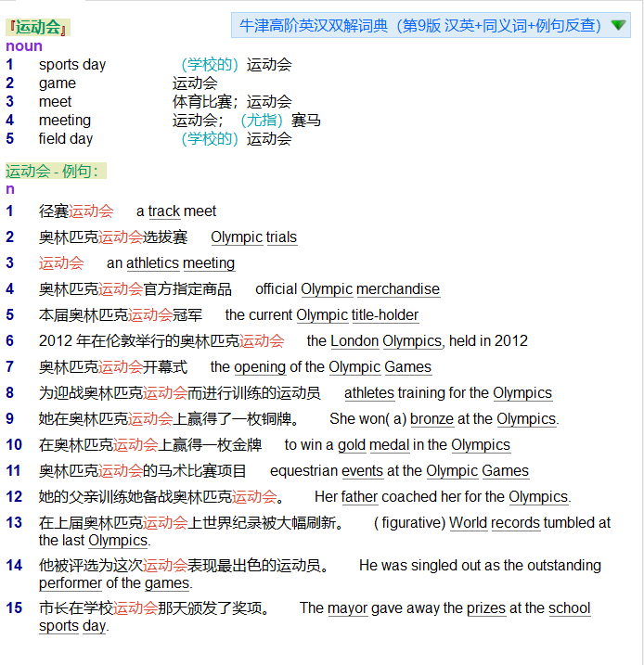Viewport: 644px width, 665px height.
Task: Click 'school' in example 15
Action: tap(570, 607)
